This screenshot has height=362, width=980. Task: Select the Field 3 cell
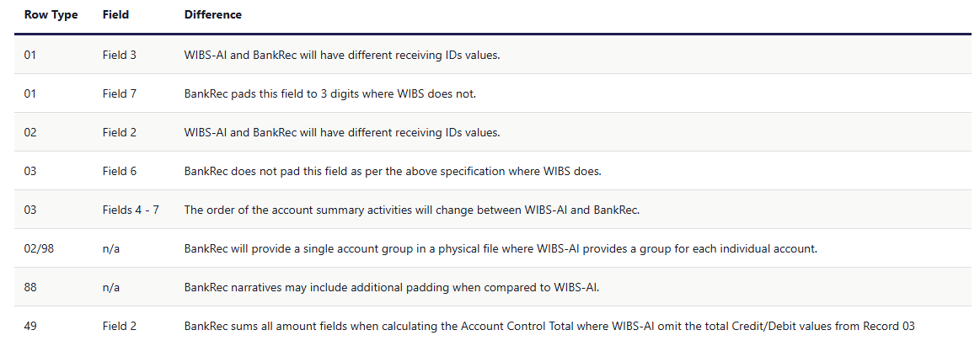[x=119, y=55]
